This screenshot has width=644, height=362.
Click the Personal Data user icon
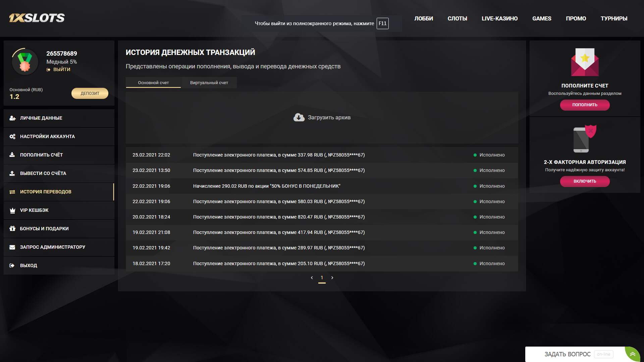(x=12, y=118)
